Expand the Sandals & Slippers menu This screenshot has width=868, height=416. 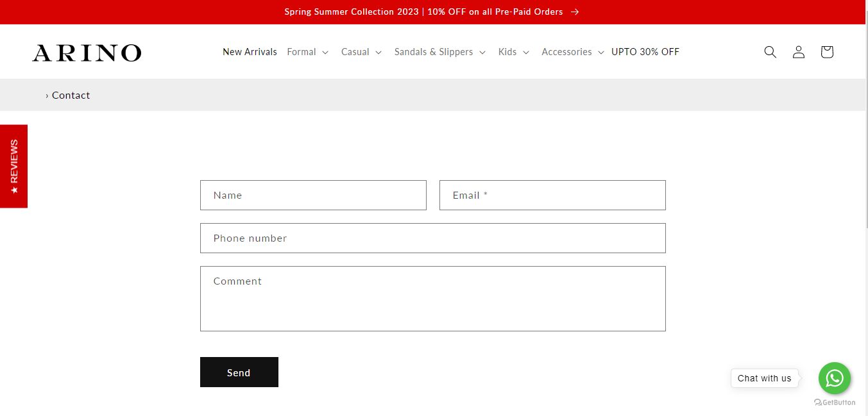pyautogui.click(x=440, y=52)
